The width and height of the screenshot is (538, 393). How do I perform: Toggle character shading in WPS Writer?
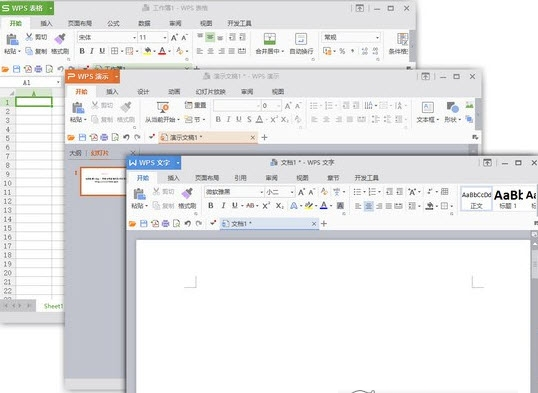coord(340,206)
